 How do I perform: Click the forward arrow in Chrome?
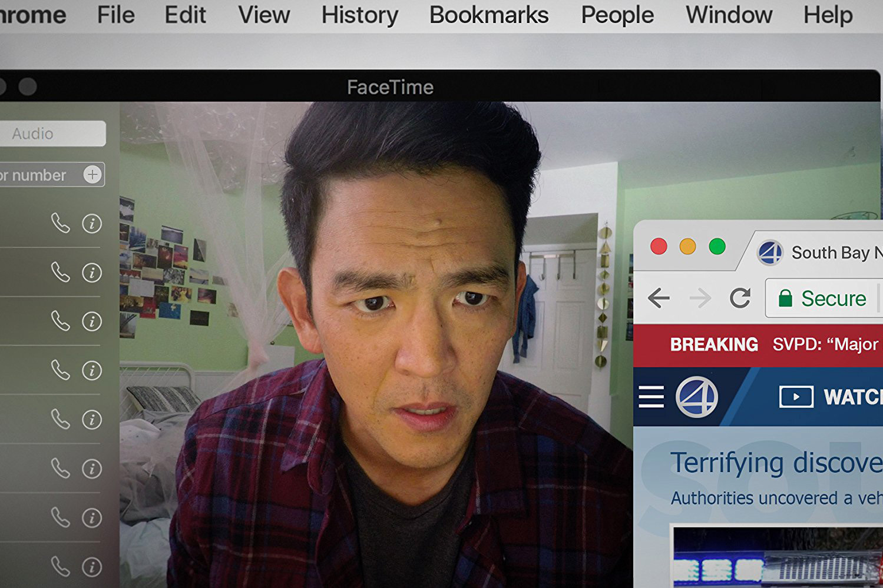(x=700, y=298)
